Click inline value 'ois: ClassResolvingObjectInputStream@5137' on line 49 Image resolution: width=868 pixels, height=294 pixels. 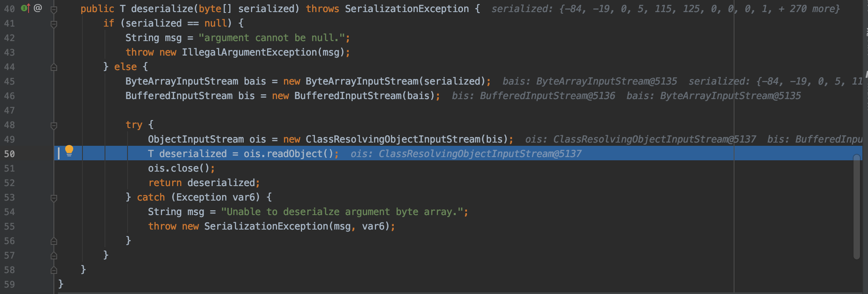(x=641, y=139)
